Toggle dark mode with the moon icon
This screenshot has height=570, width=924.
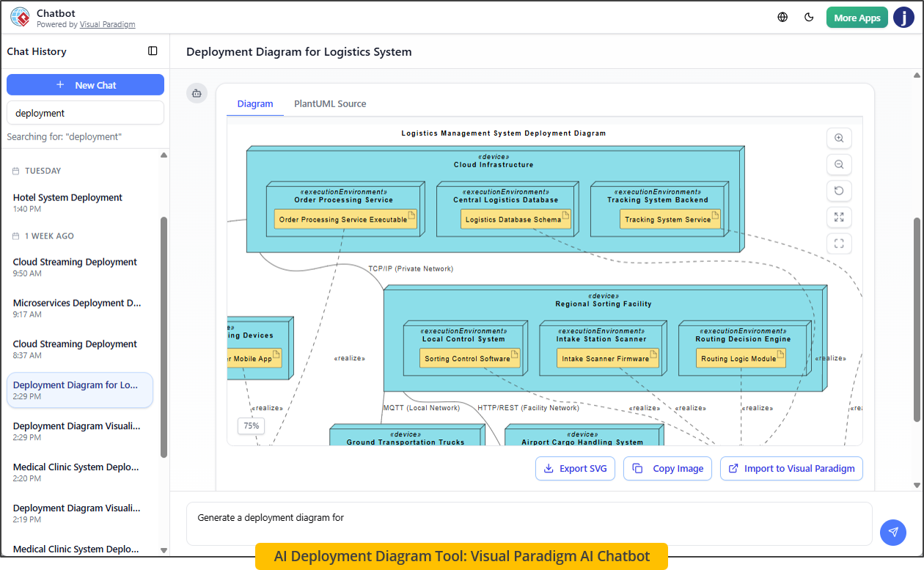[x=809, y=16]
